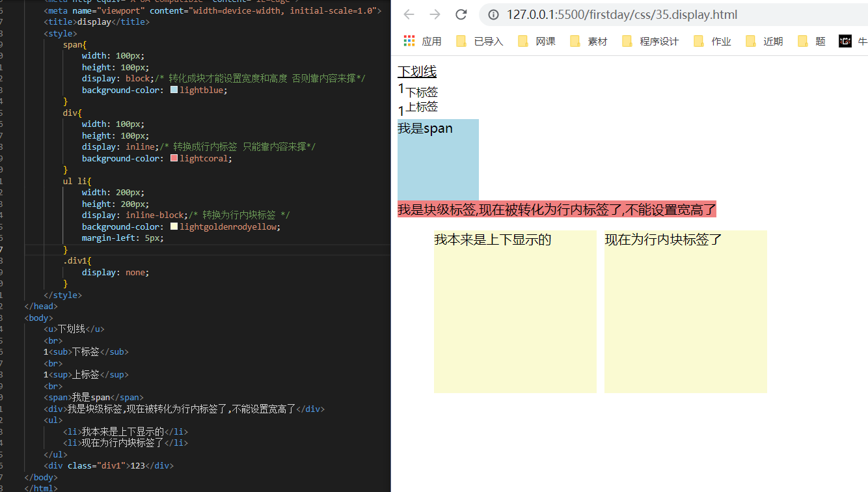Click the </style> closing tag line
The width and height of the screenshot is (868, 492).
[x=62, y=295]
